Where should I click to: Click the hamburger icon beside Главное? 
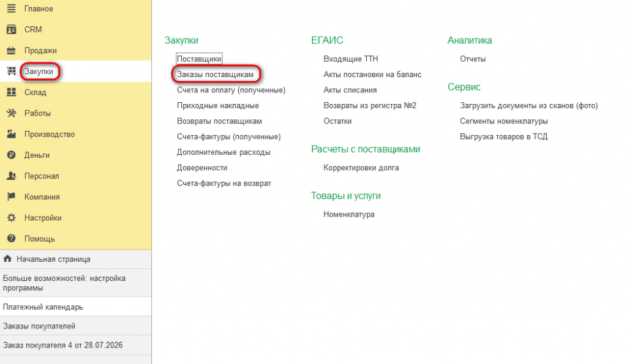click(x=11, y=9)
